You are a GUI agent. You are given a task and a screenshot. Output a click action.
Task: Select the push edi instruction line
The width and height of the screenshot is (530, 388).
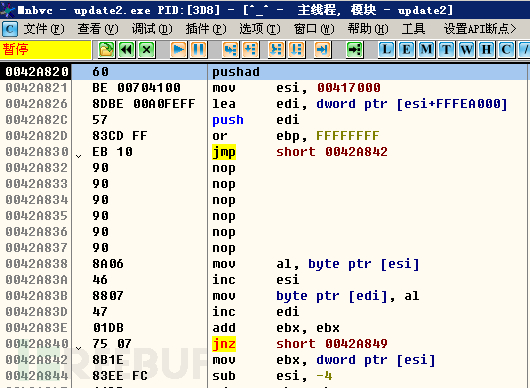pyautogui.click(x=256, y=120)
